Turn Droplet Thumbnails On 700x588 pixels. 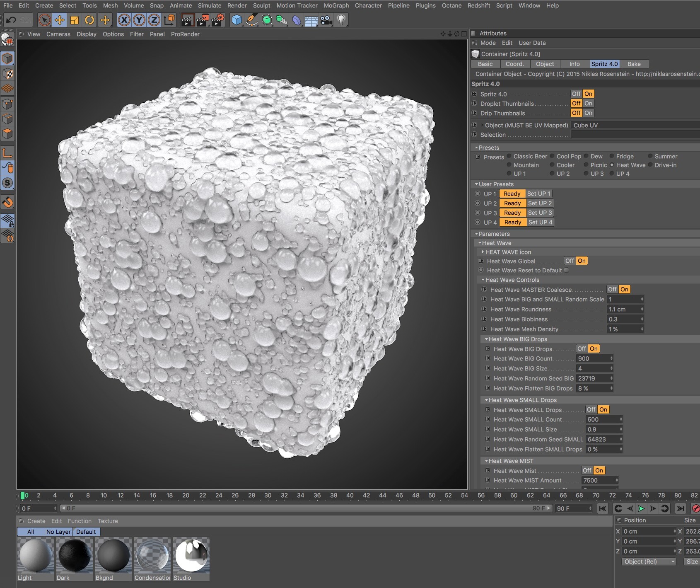point(588,104)
